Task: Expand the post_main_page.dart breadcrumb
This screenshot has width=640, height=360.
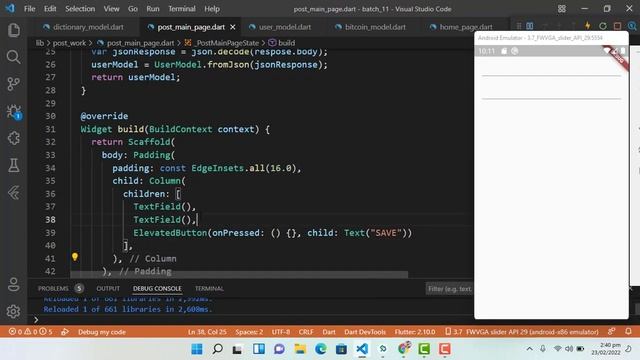Action: click(140, 43)
